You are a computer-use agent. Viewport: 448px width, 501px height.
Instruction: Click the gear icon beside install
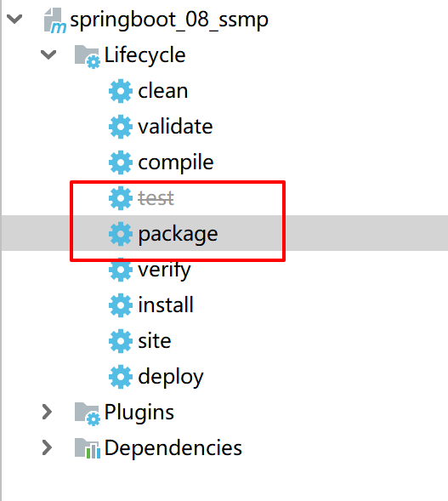tap(121, 305)
